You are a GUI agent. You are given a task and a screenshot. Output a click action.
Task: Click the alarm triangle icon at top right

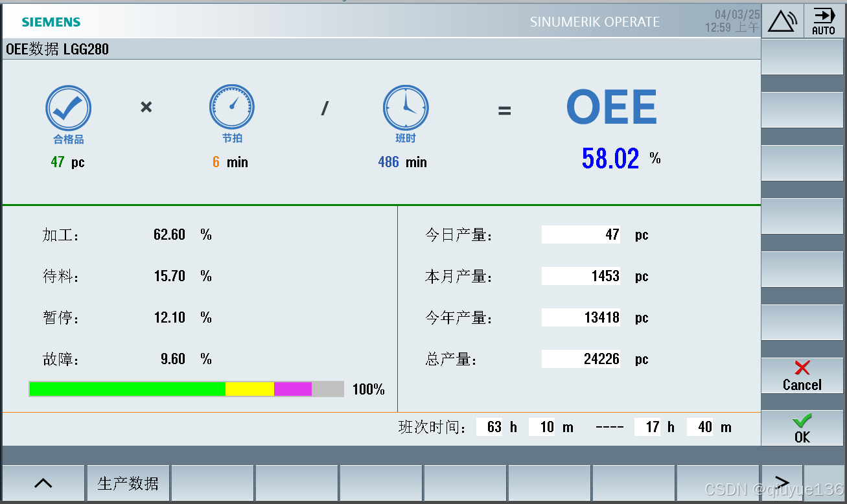tap(782, 21)
